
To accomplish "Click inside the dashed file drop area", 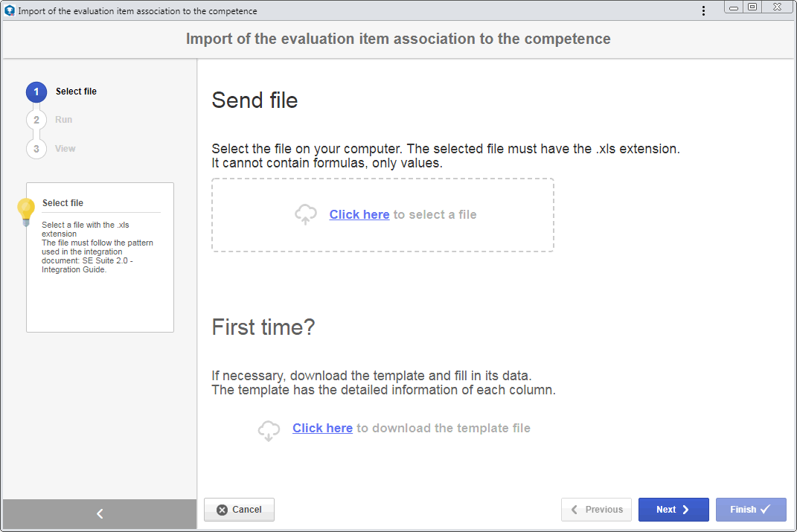I will pyautogui.click(x=383, y=215).
